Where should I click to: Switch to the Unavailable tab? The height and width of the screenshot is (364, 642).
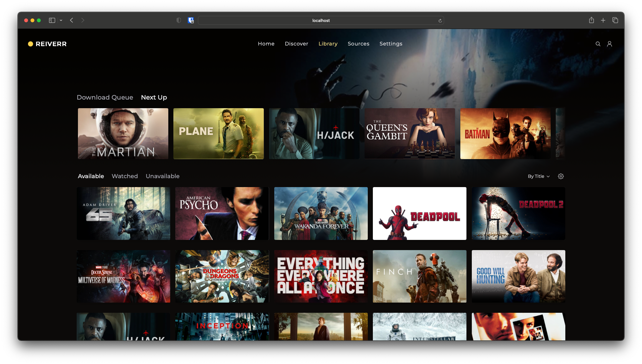click(162, 176)
